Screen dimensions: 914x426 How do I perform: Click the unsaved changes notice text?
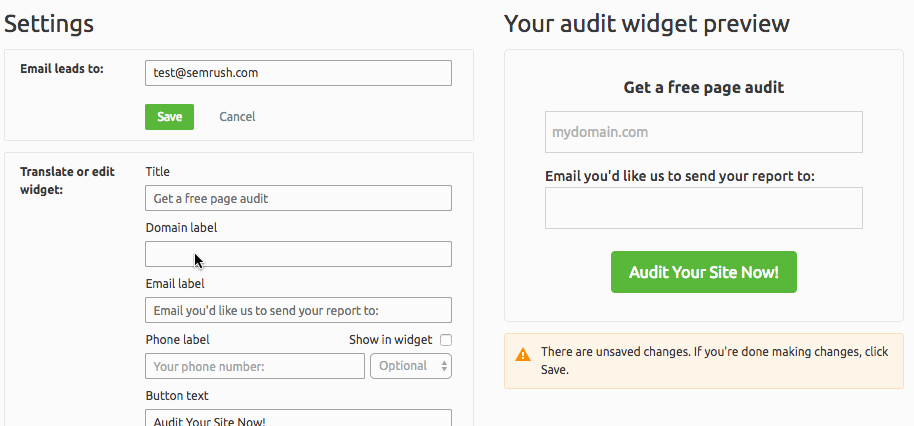[x=715, y=361]
